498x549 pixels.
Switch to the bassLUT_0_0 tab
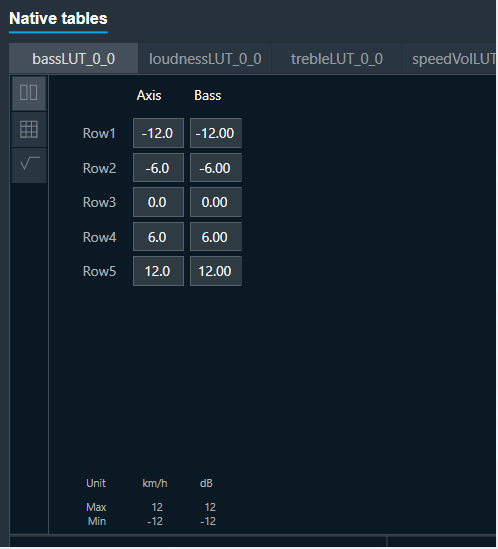point(74,59)
